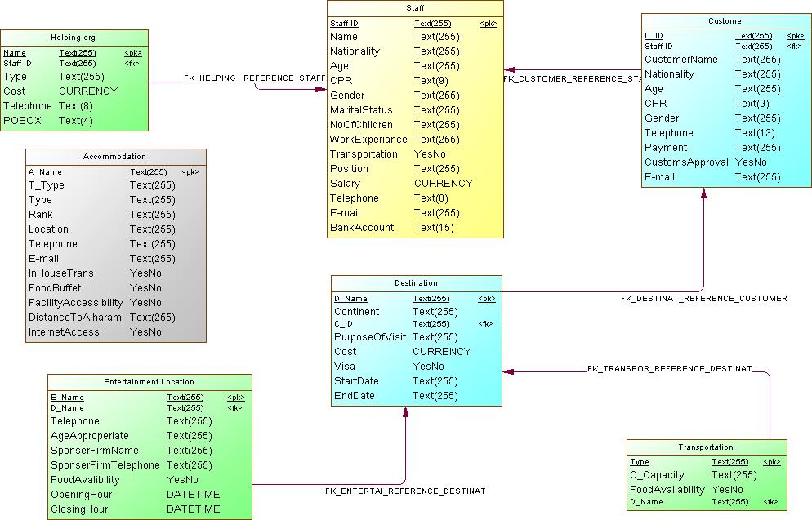Select the Transportation table header
This screenshot has width=812, height=520.
click(705, 447)
